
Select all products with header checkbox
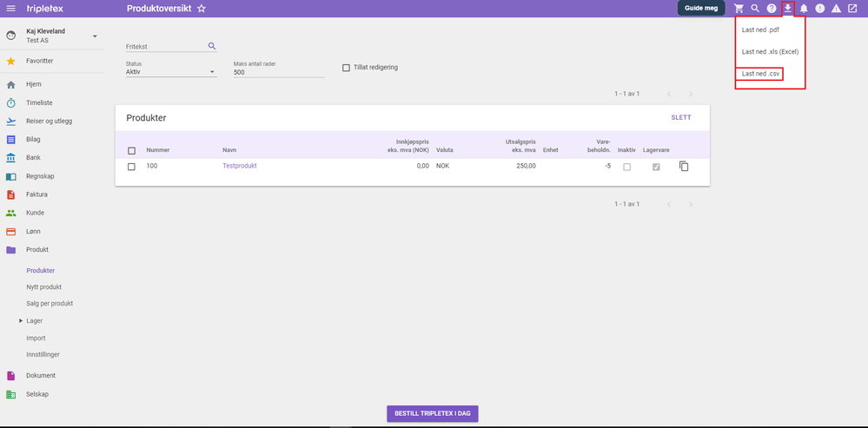(131, 150)
